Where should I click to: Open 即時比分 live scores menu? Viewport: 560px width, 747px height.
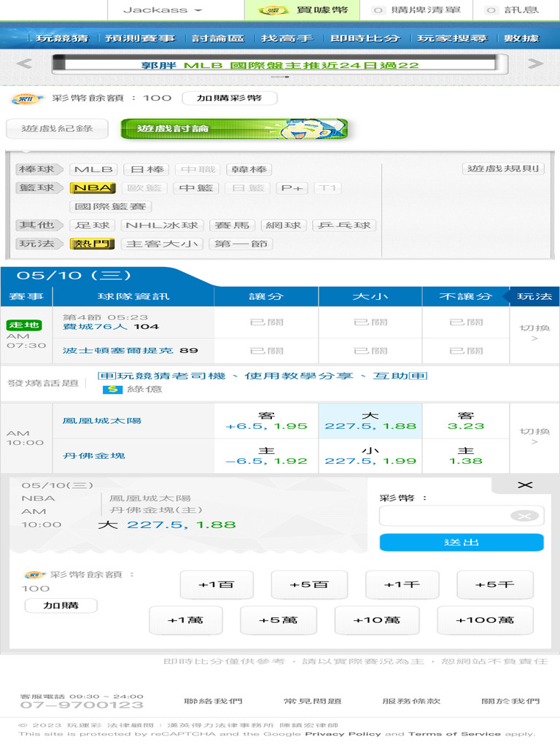click(365, 38)
